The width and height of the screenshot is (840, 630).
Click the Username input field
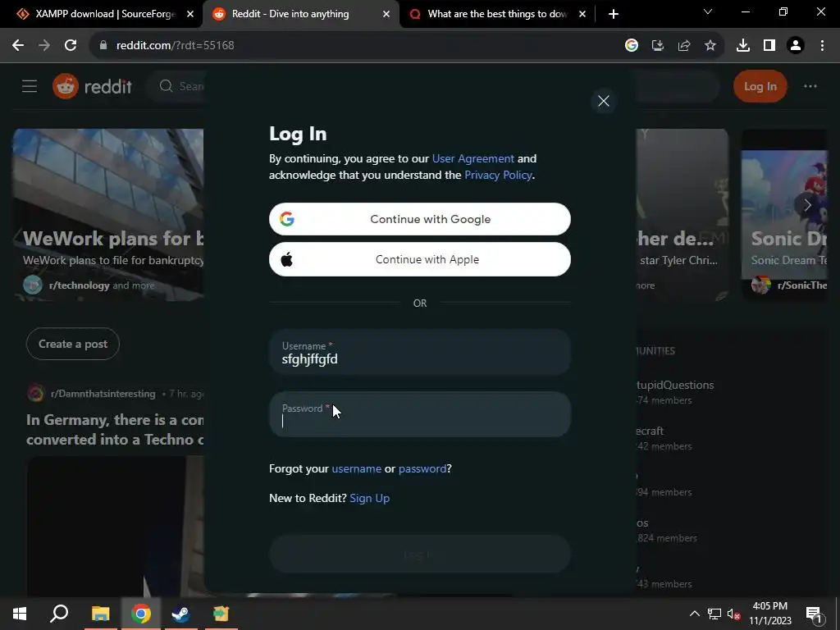pyautogui.click(x=419, y=353)
